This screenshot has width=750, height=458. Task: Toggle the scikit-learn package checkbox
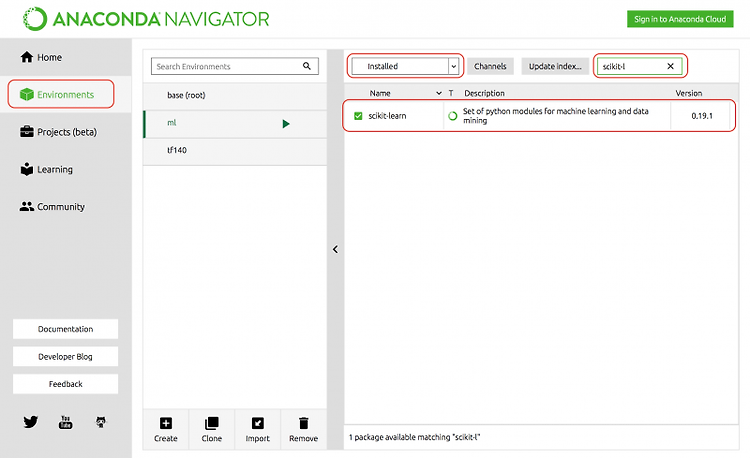tap(358, 116)
